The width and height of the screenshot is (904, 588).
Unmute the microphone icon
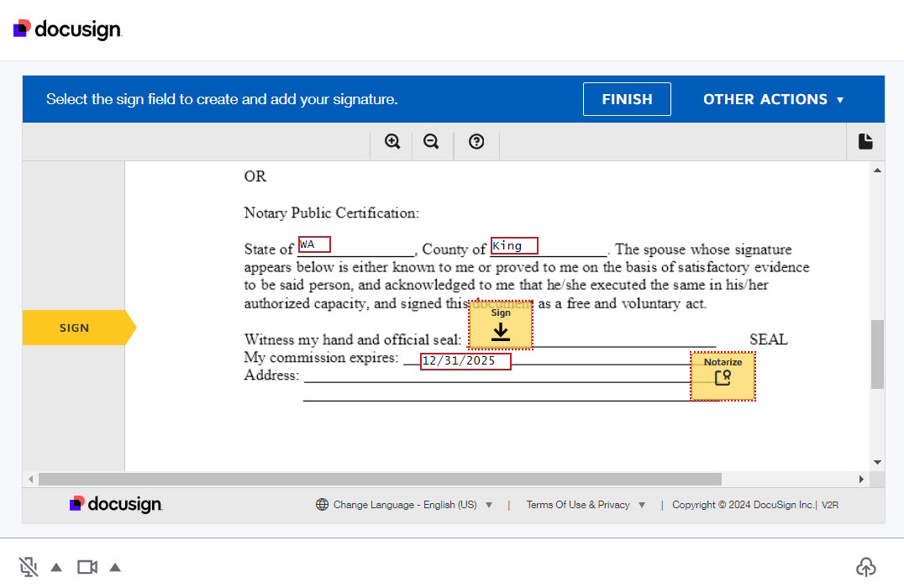coord(28,566)
